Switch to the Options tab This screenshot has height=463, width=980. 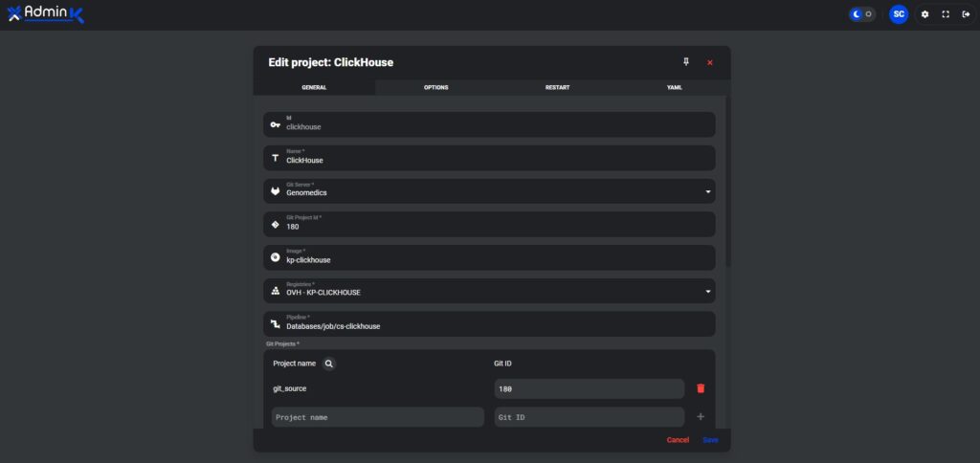click(x=435, y=87)
